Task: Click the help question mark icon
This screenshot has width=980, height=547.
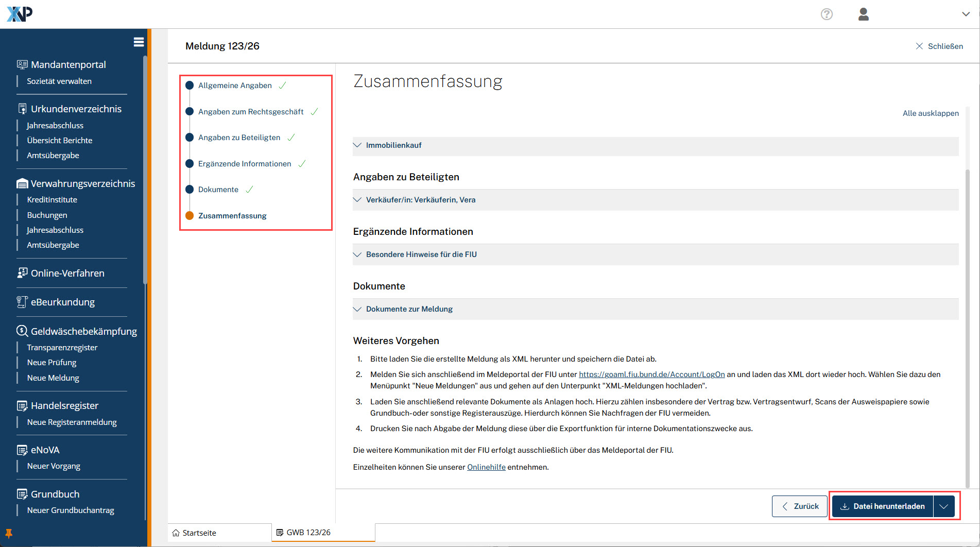Action: pyautogui.click(x=827, y=14)
